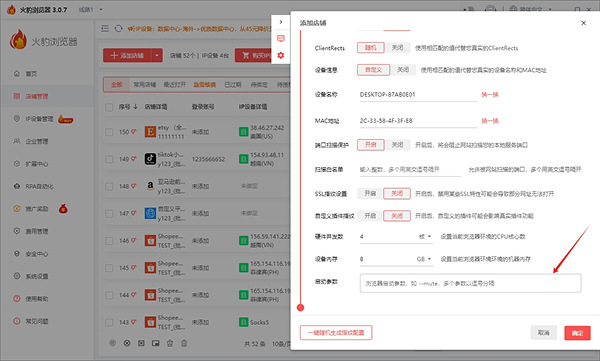Click the Amazon logo in row 148

(150, 186)
